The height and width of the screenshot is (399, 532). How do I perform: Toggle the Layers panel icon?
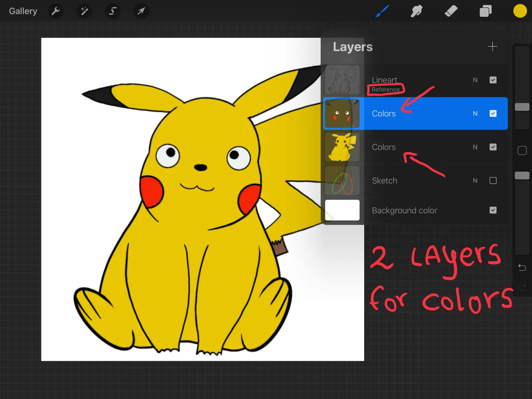[485, 11]
